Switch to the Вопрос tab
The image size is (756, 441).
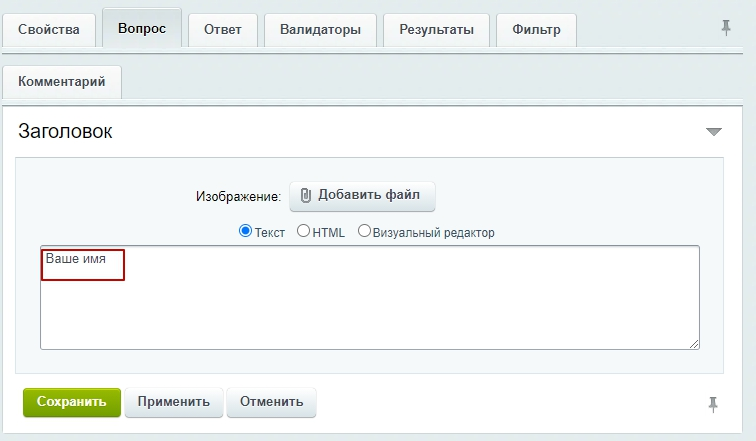142,28
